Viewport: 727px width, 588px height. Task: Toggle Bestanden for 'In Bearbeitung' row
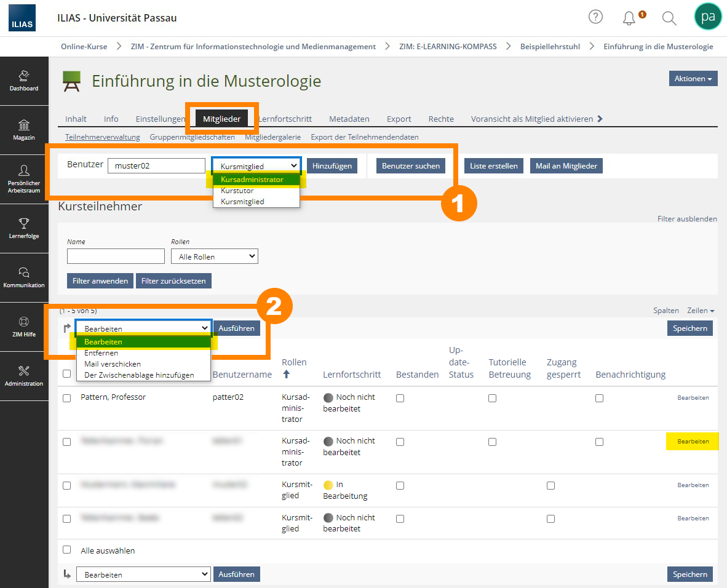pyautogui.click(x=400, y=485)
